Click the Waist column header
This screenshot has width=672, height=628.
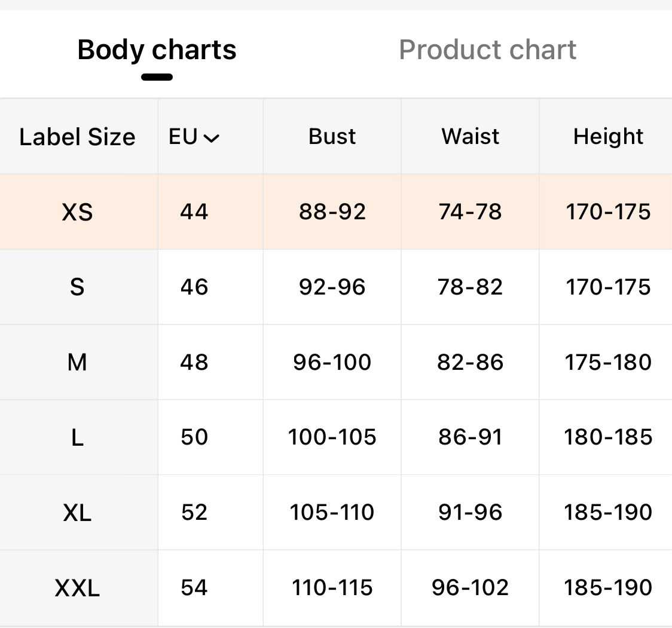click(471, 137)
